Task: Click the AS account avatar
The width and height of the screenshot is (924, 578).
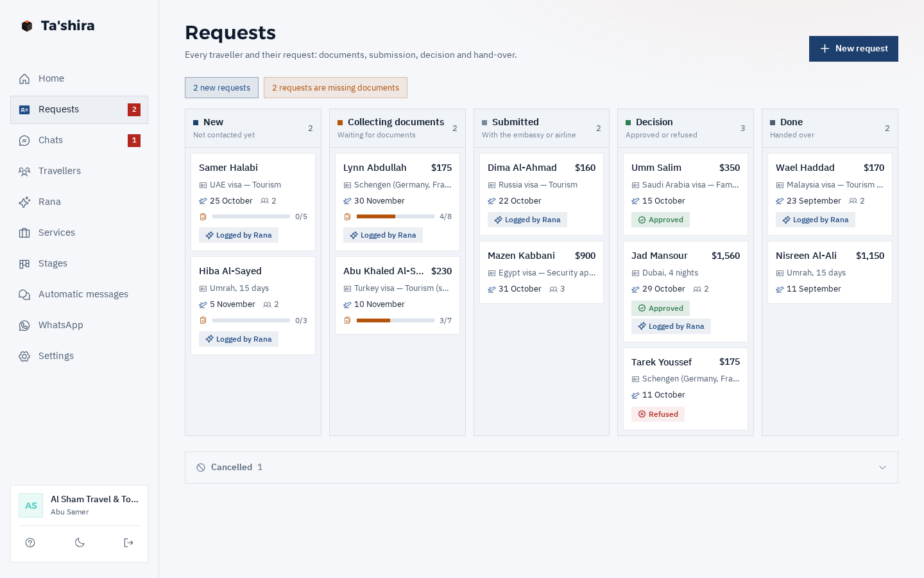Action: click(31, 505)
